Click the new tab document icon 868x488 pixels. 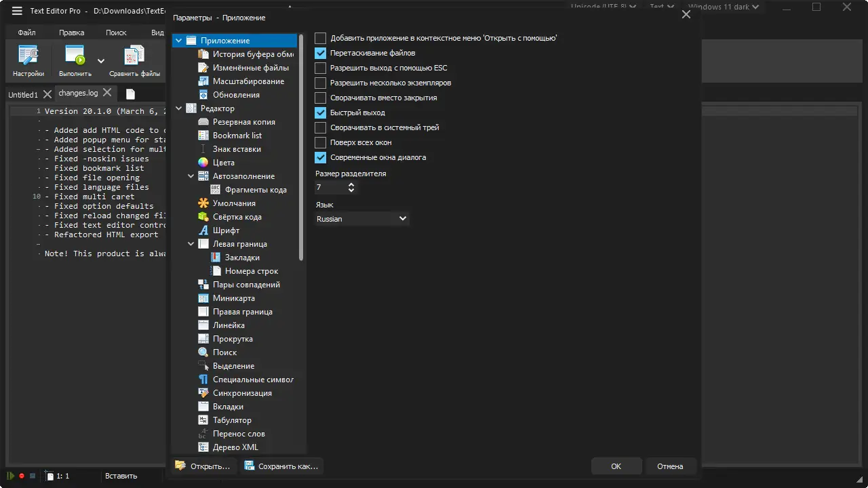pos(130,94)
